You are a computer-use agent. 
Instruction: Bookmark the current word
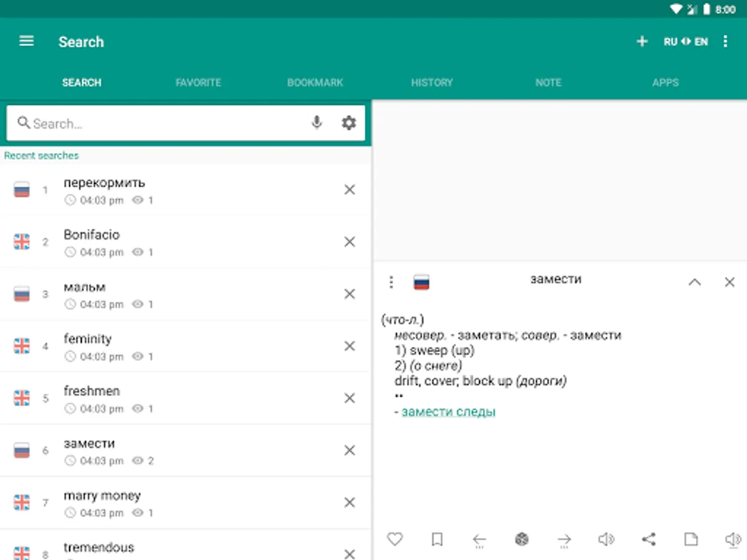tap(437, 539)
